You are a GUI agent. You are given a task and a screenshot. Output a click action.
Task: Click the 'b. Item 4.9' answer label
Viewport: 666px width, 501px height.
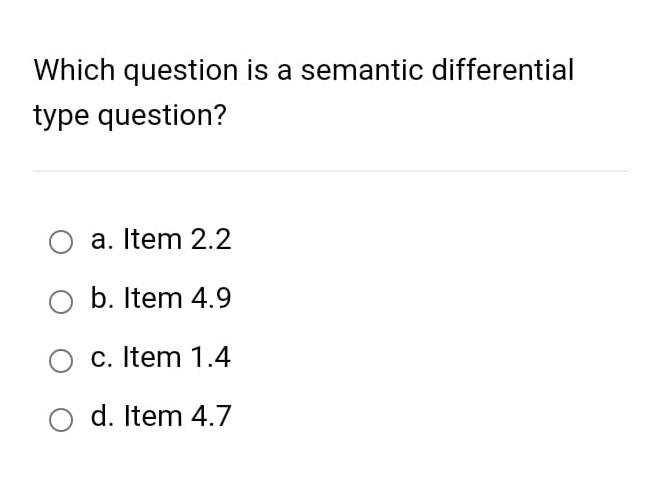[x=161, y=298]
